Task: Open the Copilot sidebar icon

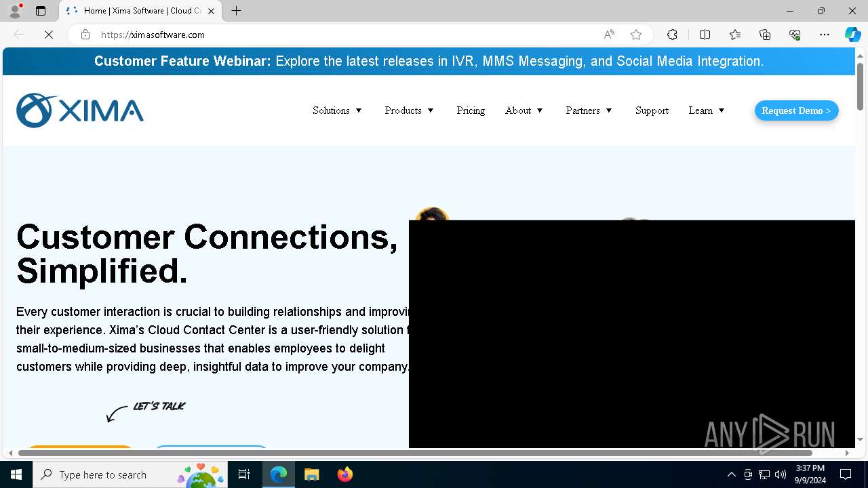Action: 853,35
